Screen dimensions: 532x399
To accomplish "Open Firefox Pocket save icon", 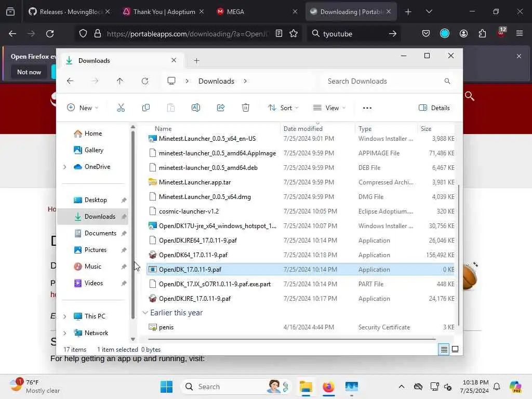I will (426, 34).
